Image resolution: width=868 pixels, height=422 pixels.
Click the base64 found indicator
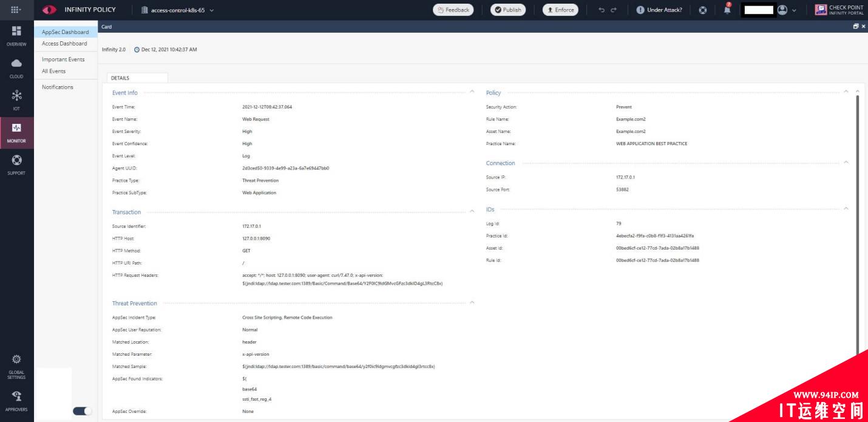pyautogui.click(x=249, y=389)
